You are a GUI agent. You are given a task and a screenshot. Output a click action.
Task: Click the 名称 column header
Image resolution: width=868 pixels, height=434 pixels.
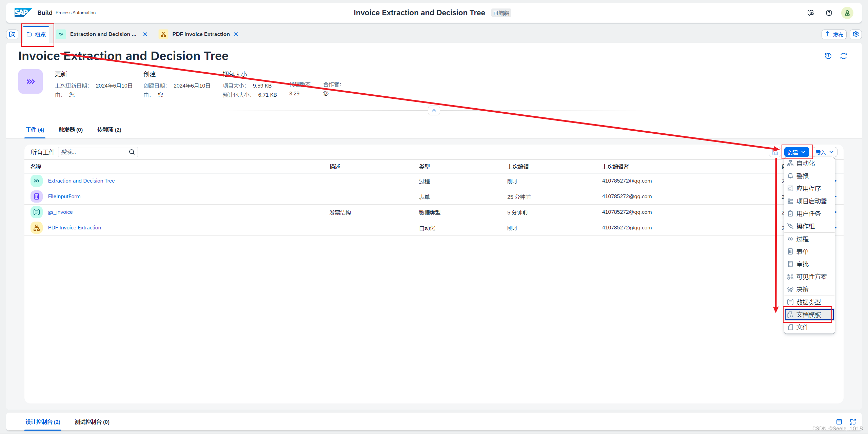pos(36,167)
